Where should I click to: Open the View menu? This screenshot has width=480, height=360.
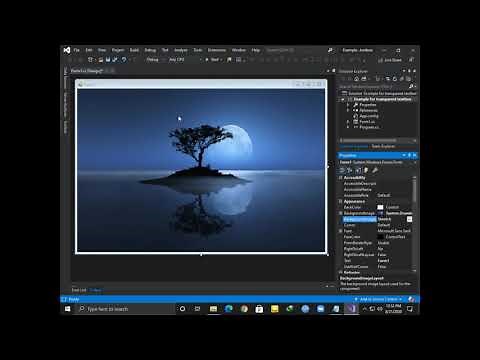102,50
